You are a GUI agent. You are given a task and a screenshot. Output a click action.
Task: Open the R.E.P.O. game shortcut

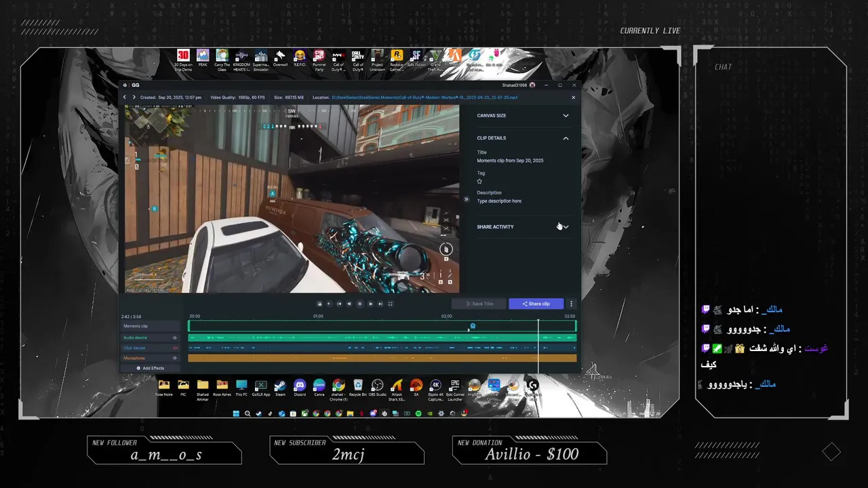tap(300, 60)
